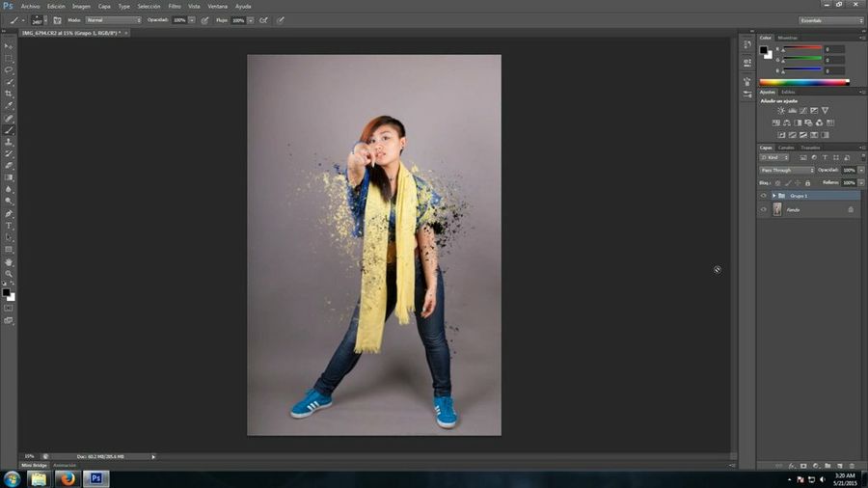Select the Crop tool
Screen dimensions: 868x488
pos(9,94)
